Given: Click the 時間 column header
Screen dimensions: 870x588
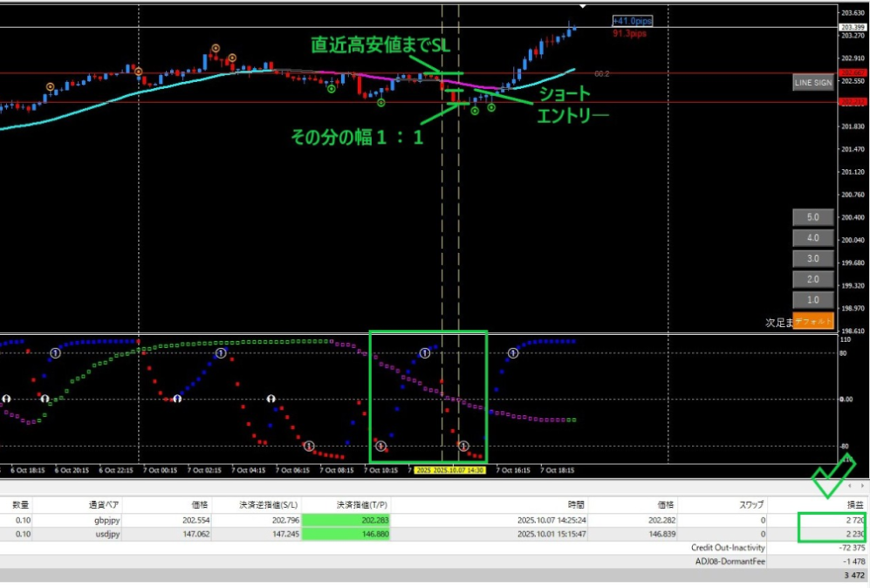Looking at the screenshot, I should click(577, 503).
